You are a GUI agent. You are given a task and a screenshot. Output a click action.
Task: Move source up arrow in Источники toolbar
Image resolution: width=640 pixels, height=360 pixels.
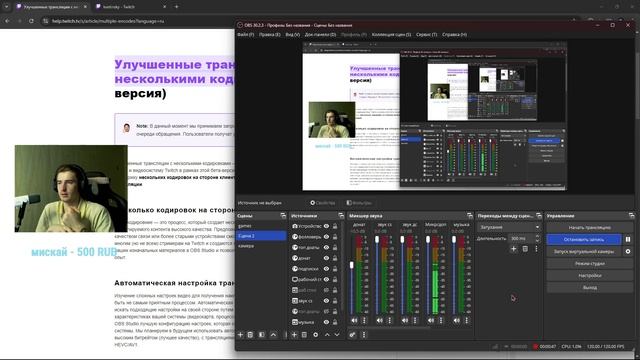point(327,335)
